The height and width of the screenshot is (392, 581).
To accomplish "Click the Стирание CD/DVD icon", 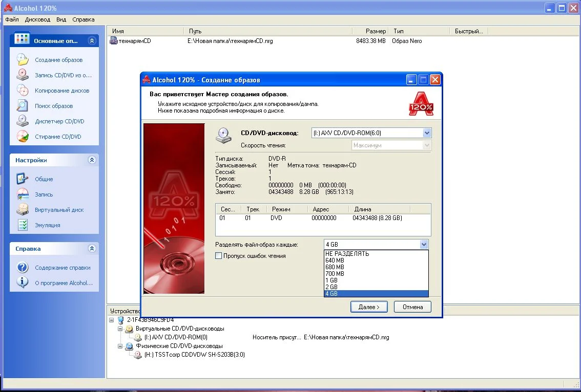I will pyautogui.click(x=23, y=136).
